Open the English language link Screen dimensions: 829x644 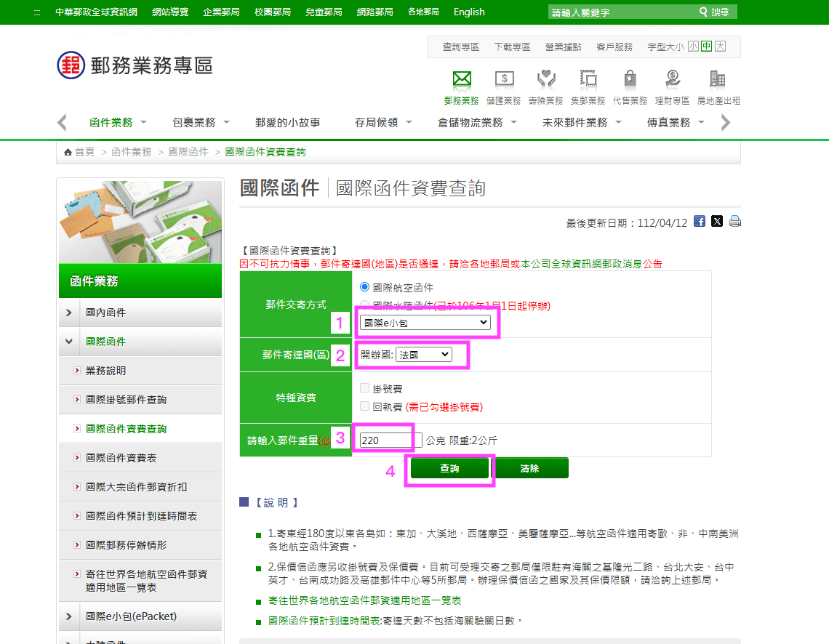click(x=469, y=12)
